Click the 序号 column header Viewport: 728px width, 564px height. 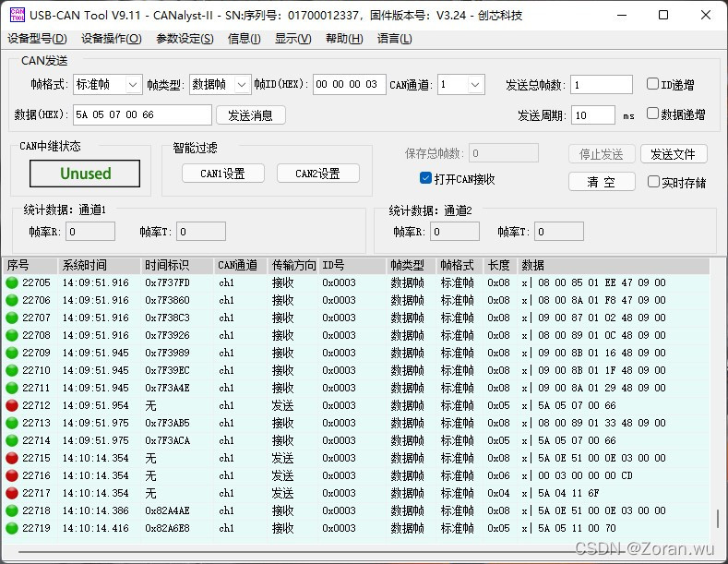[x=30, y=265]
